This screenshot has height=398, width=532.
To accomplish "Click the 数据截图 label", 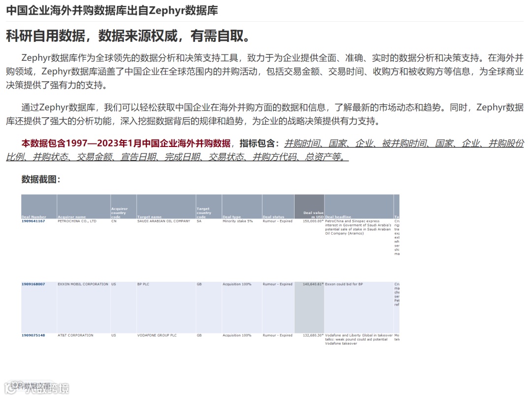I will [x=41, y=180].
